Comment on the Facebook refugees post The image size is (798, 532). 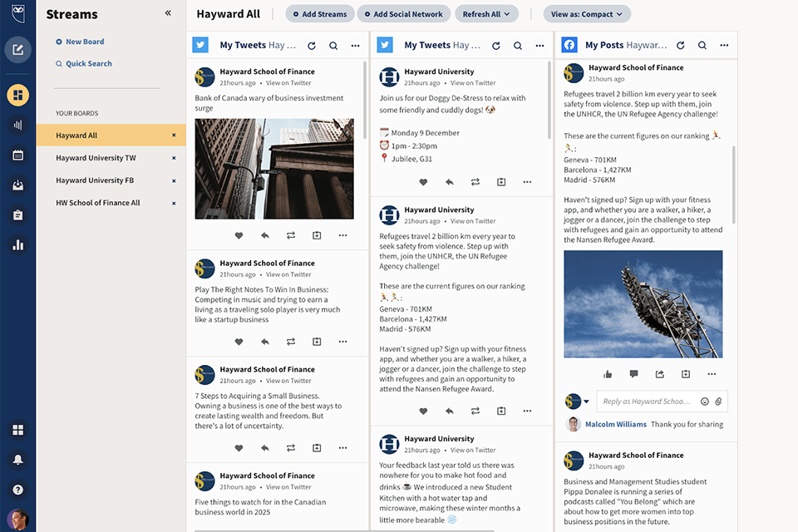[x=633, y=374]
